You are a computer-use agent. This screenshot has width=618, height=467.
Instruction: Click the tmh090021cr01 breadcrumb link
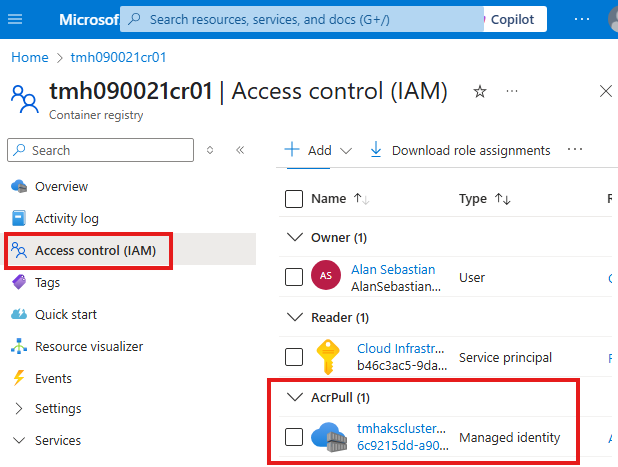coord(118,57)
